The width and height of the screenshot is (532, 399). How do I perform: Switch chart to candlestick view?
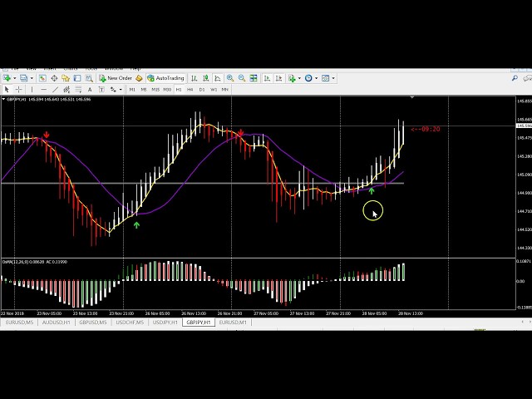(x=206, y=78)
